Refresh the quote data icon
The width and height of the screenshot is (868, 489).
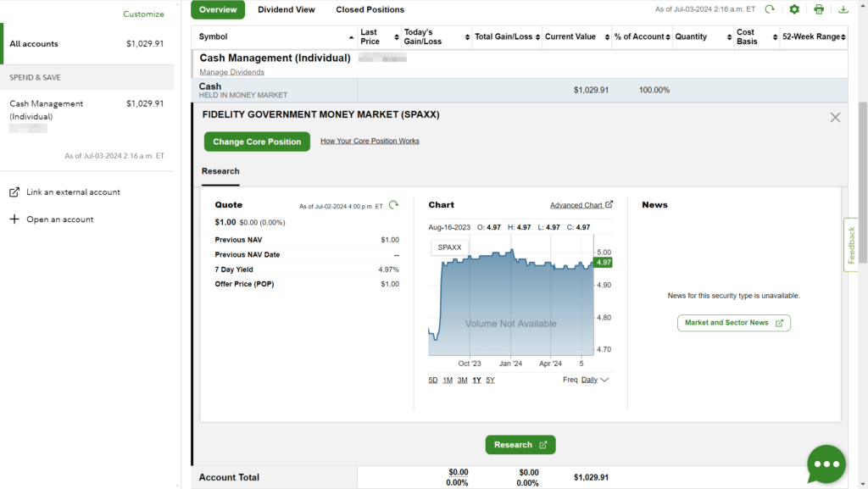pyautogui.click(x=393, y=205)
